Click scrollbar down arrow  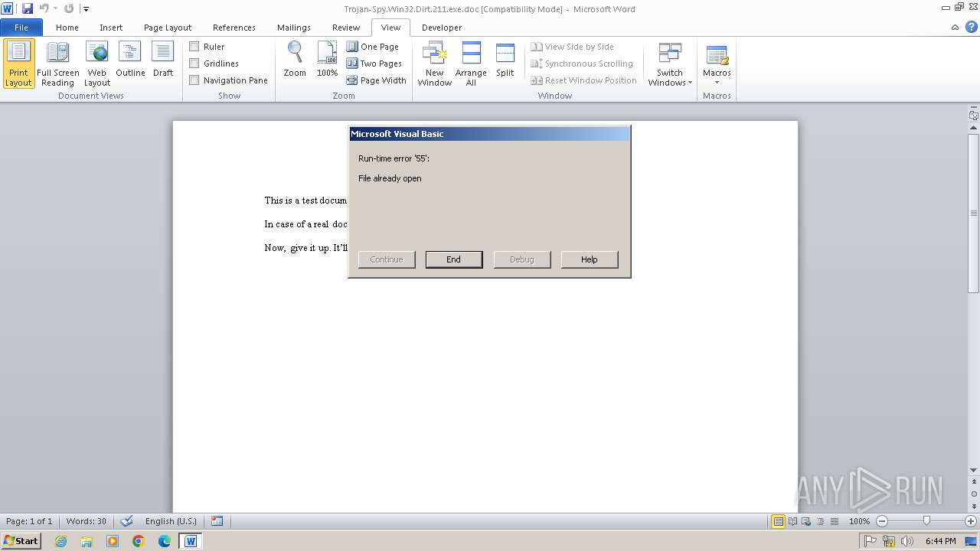pos(973,471)
